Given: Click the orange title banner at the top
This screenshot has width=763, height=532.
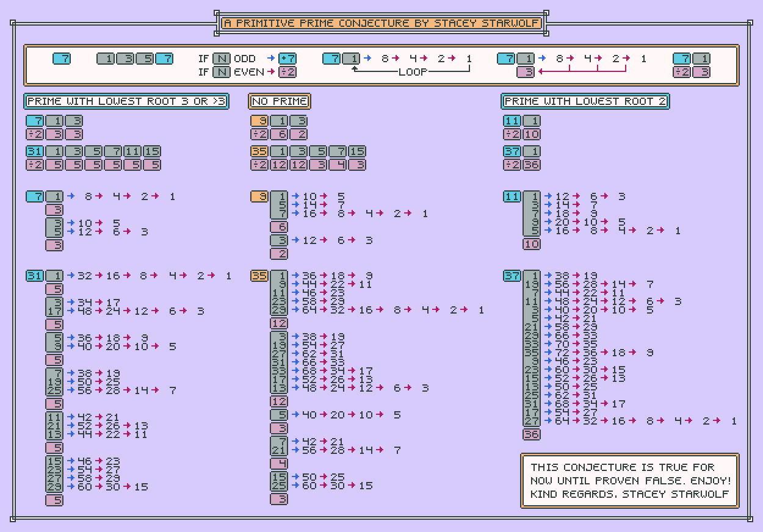Looking at the screenshot, I should pyautogui.click(x=382, y=23).
